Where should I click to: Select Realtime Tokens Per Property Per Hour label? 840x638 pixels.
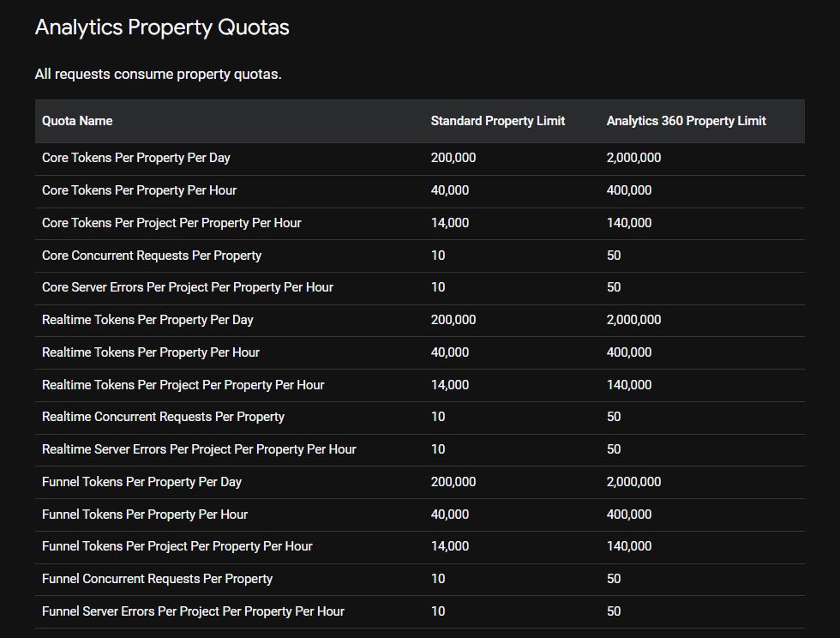[x=150, y=352]
